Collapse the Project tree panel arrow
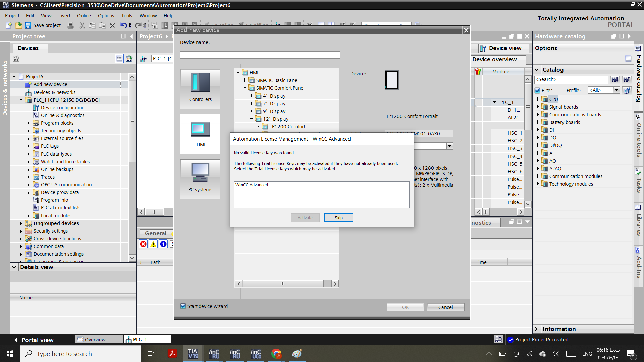 tap(131, 36)
